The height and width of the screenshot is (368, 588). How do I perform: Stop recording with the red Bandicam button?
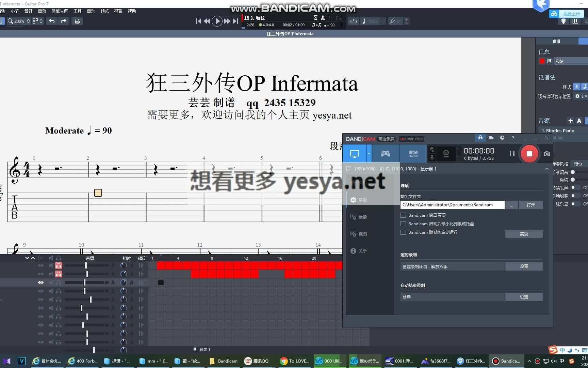(x=529, y=154)
